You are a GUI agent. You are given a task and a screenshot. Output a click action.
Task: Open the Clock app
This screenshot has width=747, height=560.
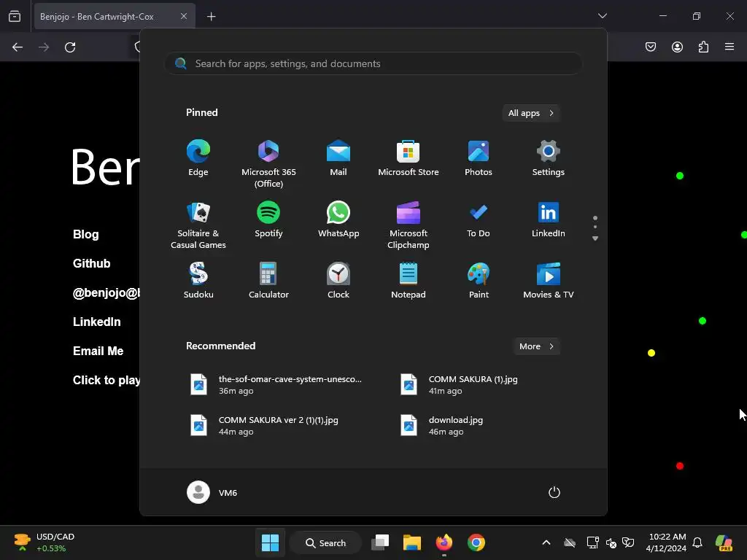coord(338,281)
